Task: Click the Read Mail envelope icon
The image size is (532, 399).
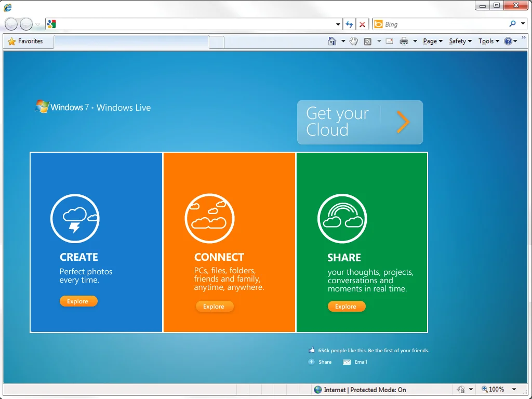Action: 390,42
